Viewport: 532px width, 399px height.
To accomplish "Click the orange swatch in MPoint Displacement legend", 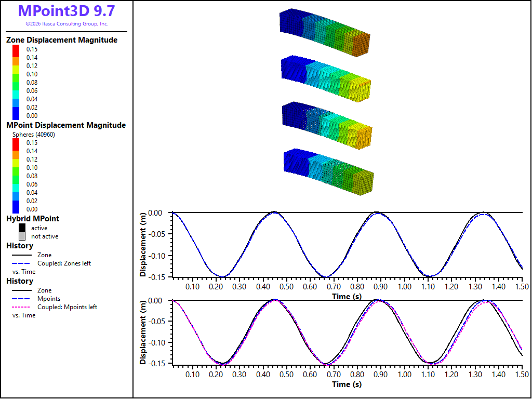I will (x=16, y=155).
